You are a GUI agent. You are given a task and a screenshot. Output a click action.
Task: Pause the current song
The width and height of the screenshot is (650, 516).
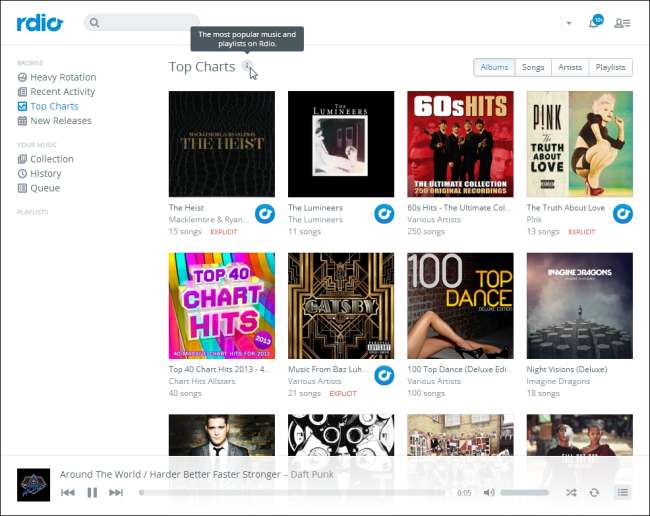(92, 492)
